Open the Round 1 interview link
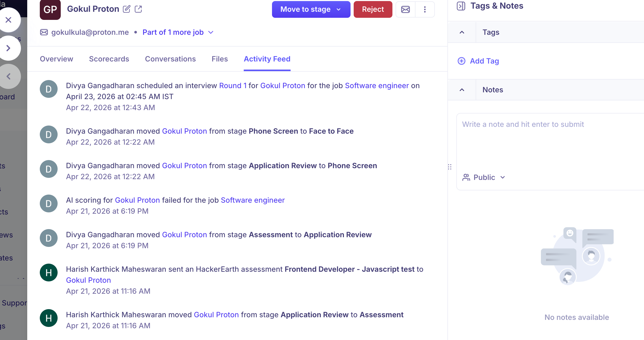Image resolution: width=644 pixels, height=340 pixels. (233, 86)
